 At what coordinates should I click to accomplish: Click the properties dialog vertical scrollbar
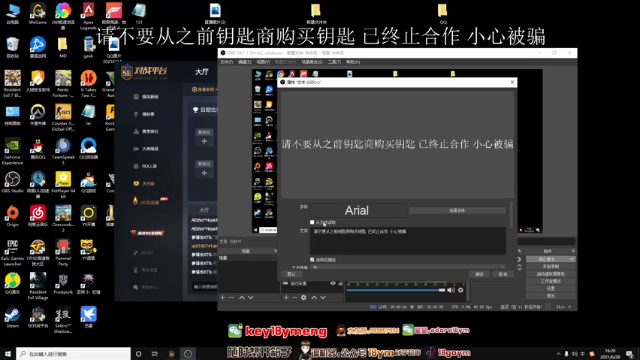click(x=511, y=214)
